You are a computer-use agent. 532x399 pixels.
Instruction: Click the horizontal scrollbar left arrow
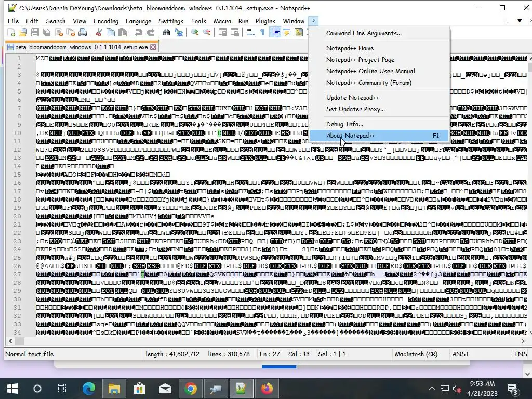click(10, 341)
